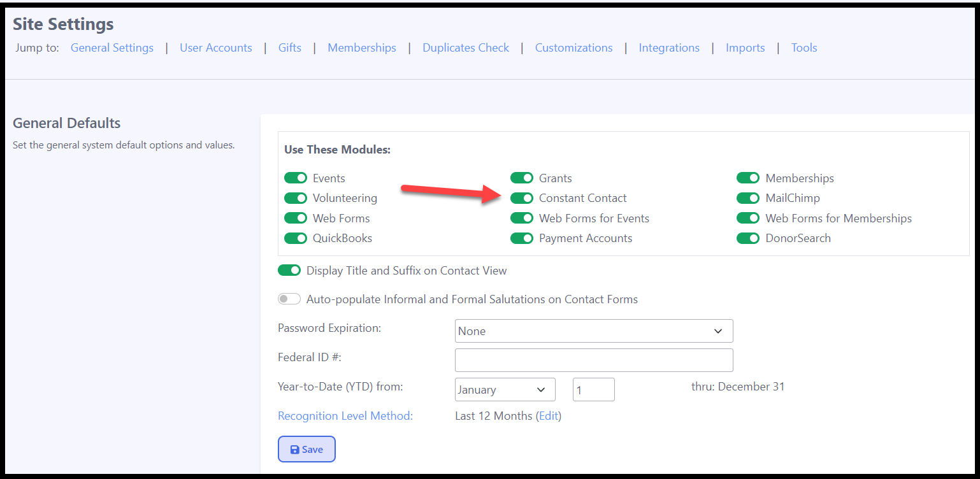The image size is (980, 479).
Task: Toggle the DonorSearch module switch
Action: pos(748,238)
